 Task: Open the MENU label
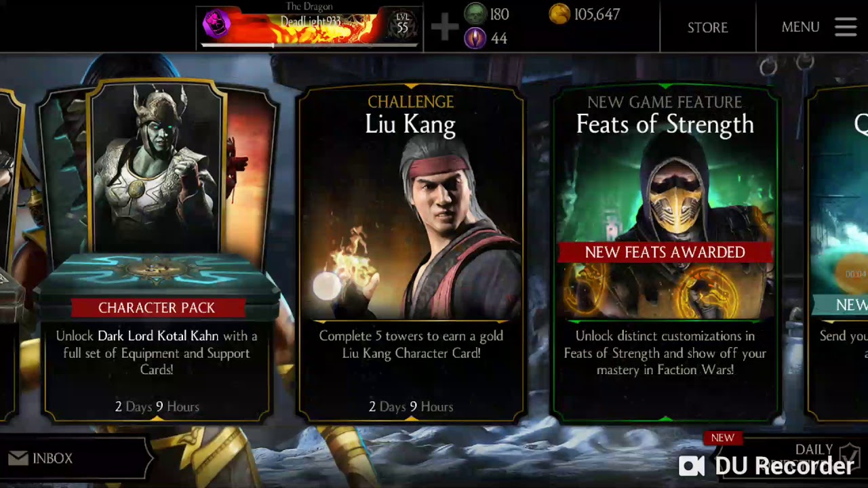pos(800,27)
